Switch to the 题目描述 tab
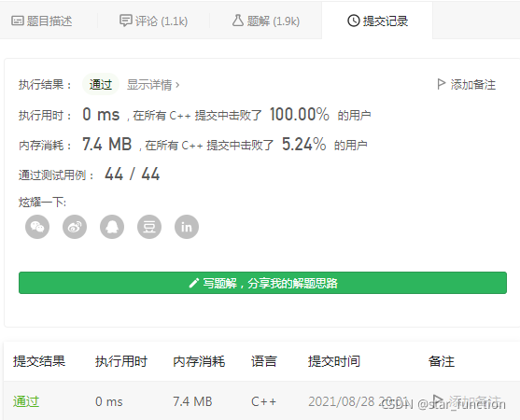The image size is (520, 420). pos(42,21)
